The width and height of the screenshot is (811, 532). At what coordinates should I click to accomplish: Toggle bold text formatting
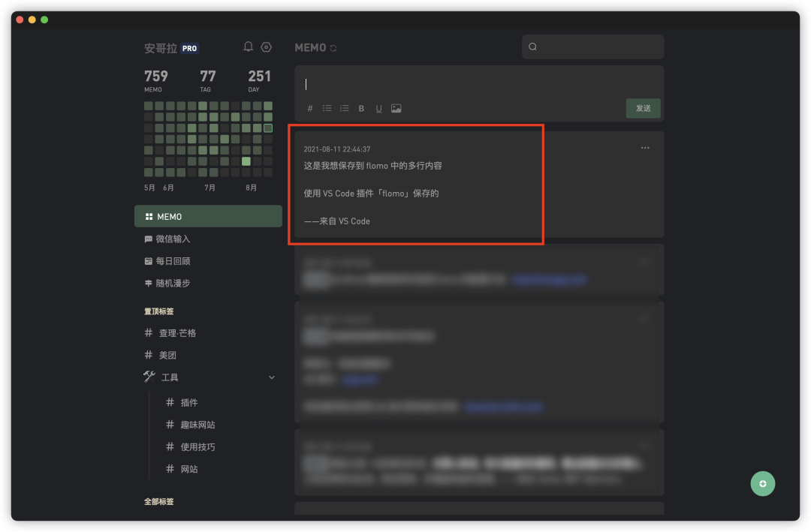(x=361, y=108)
